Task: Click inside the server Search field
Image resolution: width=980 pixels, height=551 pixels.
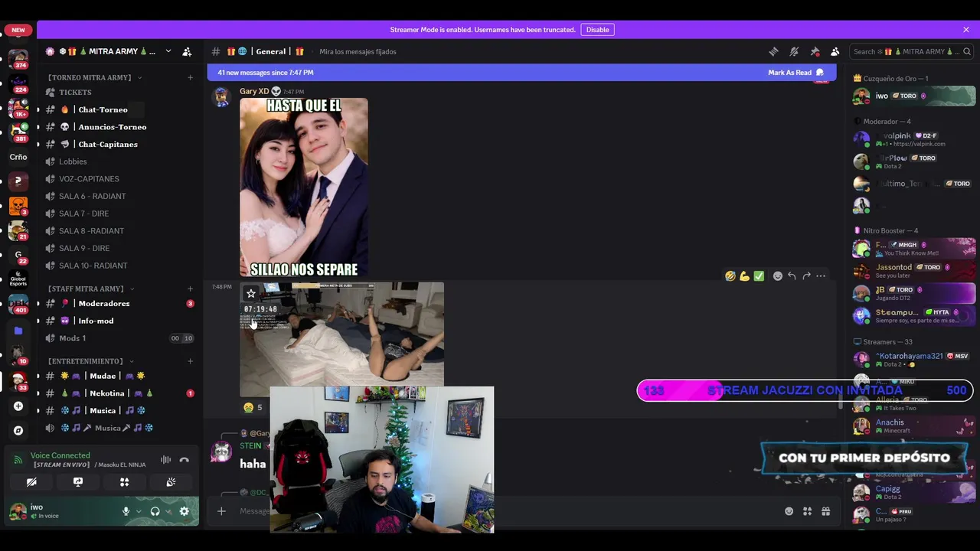Action: 911,51
